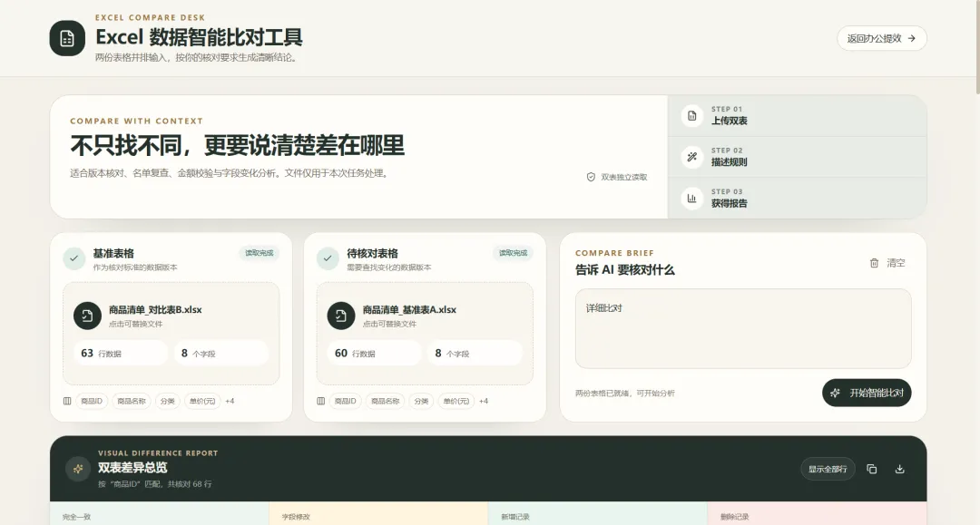Click the columns icon under 待核对表格
Screen dimensions: 980x525
[x=320, y=401]
